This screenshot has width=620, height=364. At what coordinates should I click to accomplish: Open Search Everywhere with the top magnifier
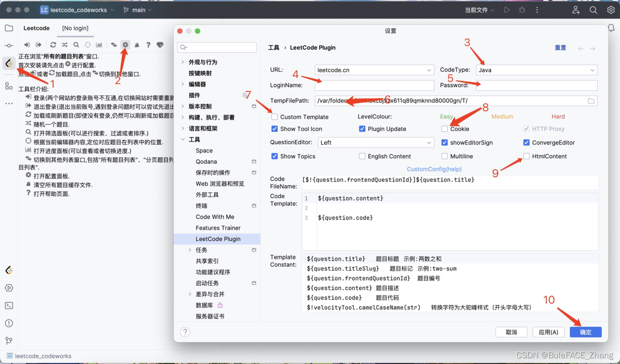(593, 10)
